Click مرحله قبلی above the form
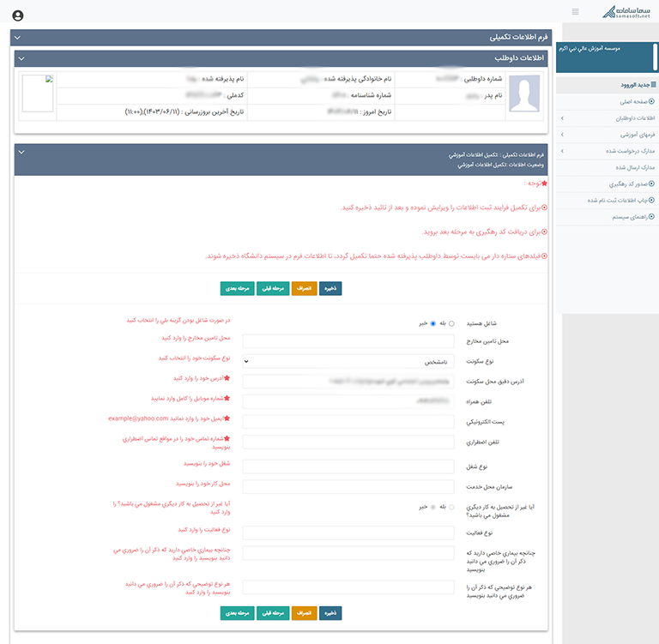The width and height of the screenshot is (659, 644). (x=273, y=288)
